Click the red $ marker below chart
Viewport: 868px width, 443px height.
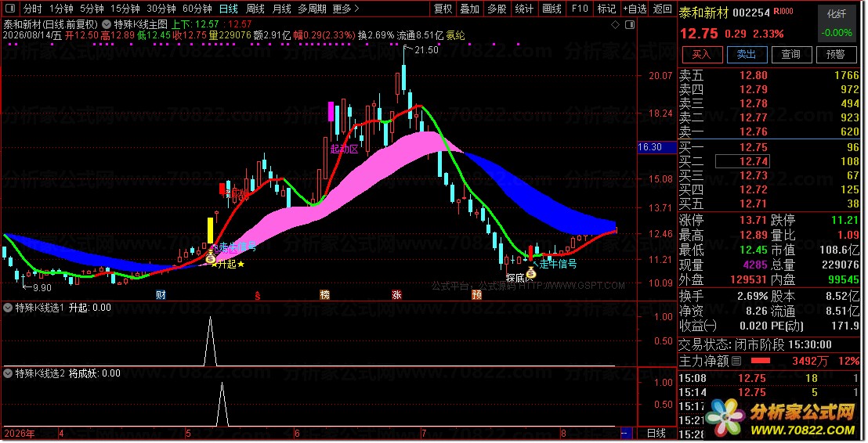tap(258, 295)
